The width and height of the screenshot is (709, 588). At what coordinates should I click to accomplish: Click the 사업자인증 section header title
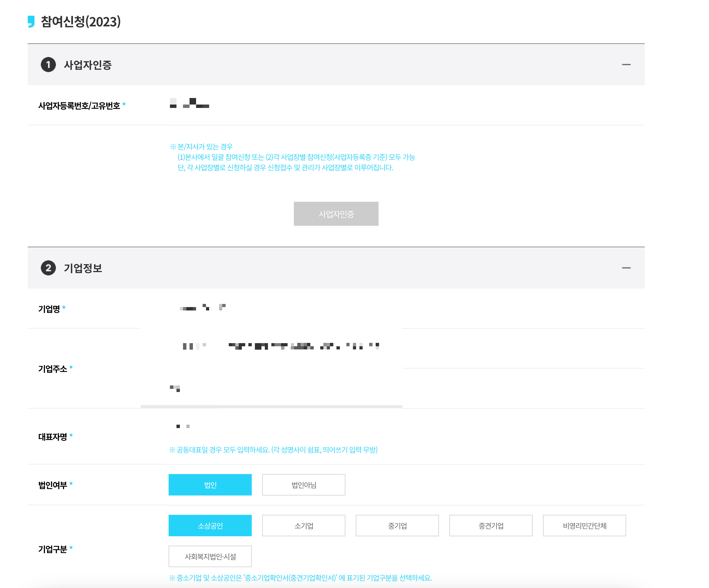click(x=87, y=65)
